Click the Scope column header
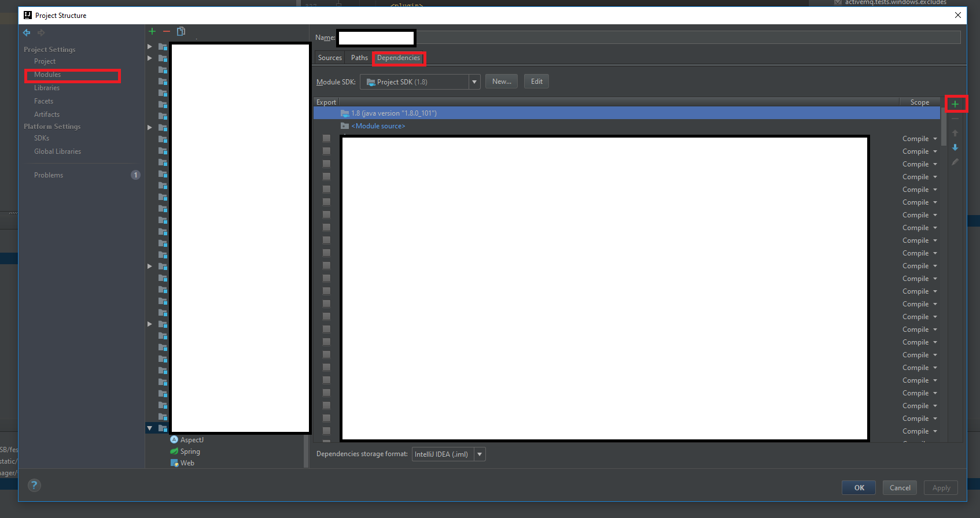 [x=920, y=102]
